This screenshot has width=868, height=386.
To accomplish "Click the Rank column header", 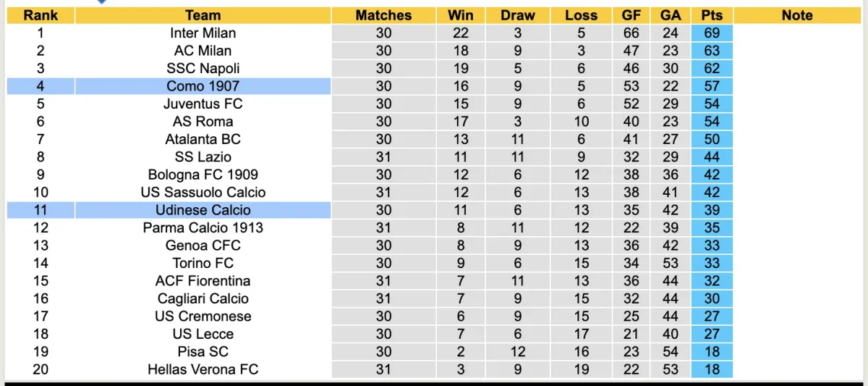I will pyautogui.click(x=41, y=15).
